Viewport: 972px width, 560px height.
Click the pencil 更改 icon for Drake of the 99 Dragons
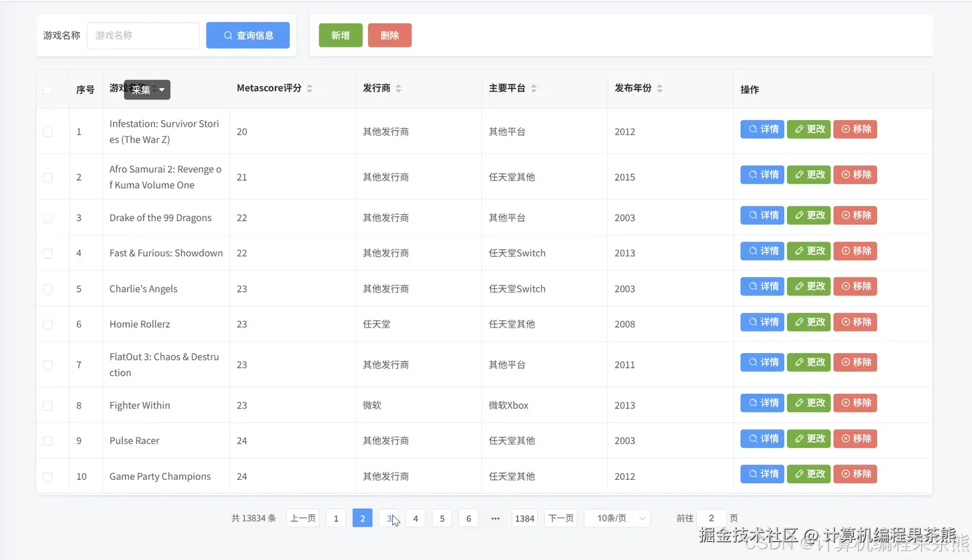coord(798,215)
